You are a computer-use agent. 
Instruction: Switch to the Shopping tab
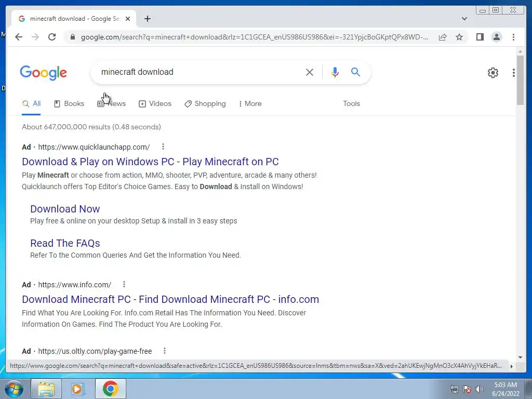coord(205,103)
